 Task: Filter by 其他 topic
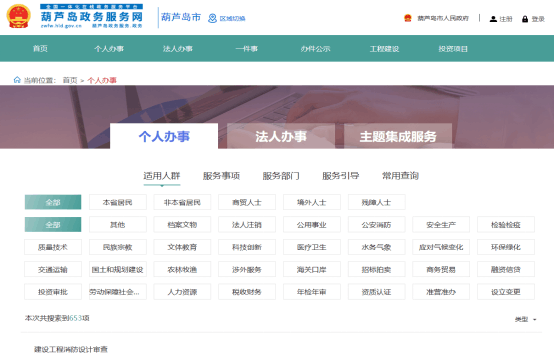pos(118,224)
